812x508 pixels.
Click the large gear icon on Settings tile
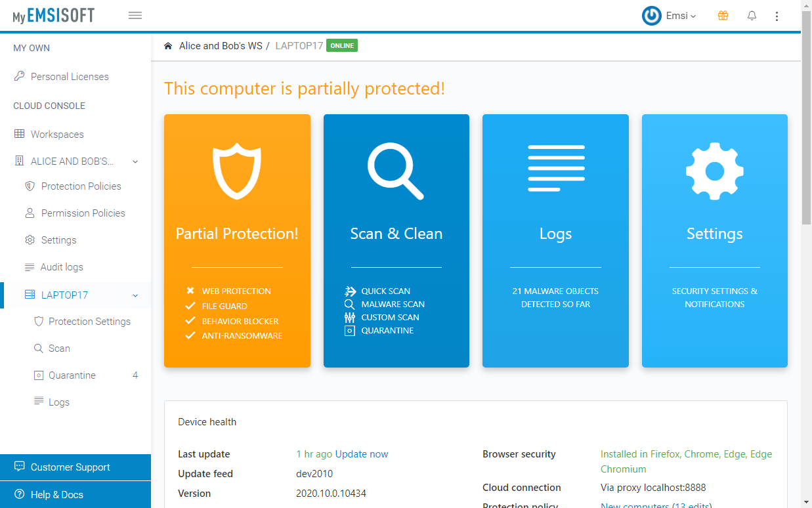[x=715, y=171]
